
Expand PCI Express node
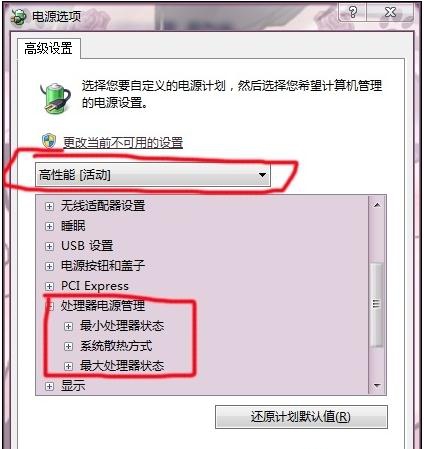(x=49, y=286)
